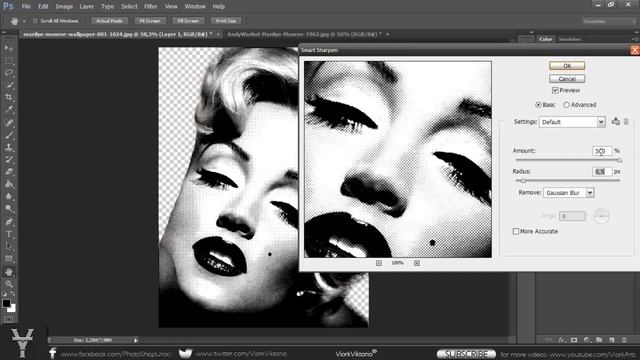Click the delete layer trash icon
Viewport: 640px width, 360px height.
[624, 340]
